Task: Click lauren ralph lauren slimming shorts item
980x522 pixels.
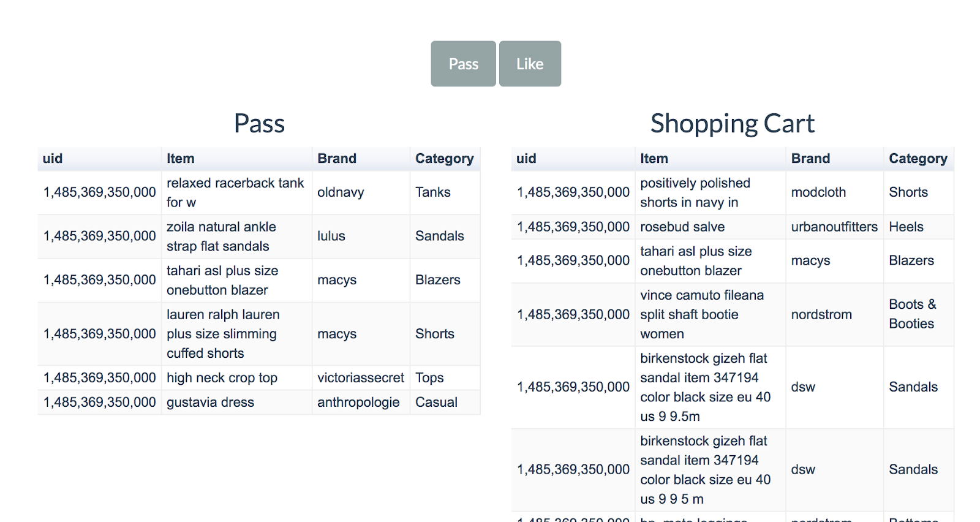Action: pos(222,334)
